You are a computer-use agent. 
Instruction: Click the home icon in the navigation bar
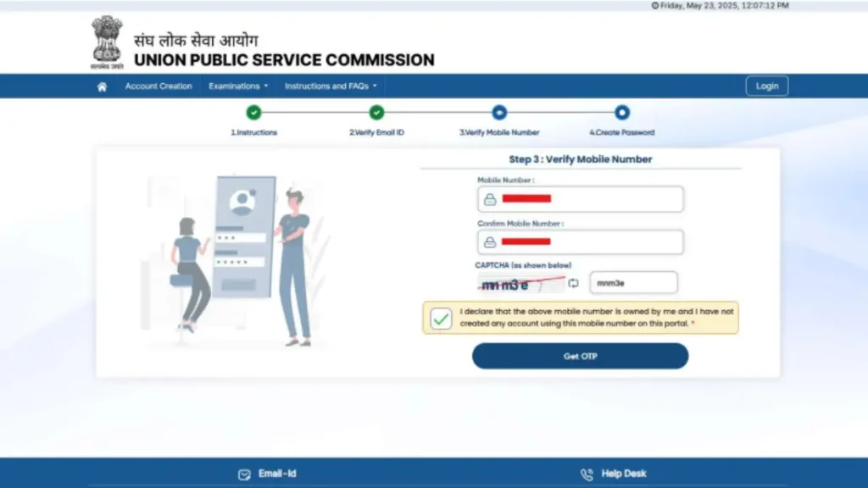(102, 86)
